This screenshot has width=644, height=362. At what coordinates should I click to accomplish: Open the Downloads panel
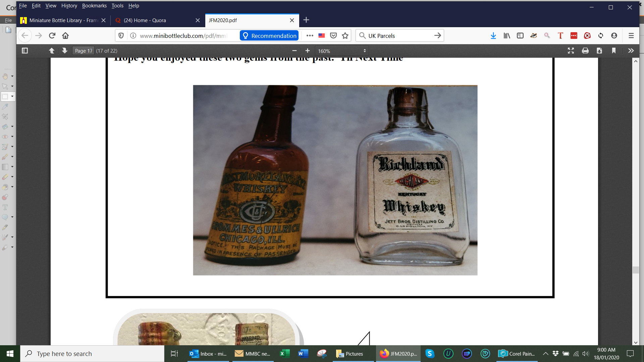(493, 36)
